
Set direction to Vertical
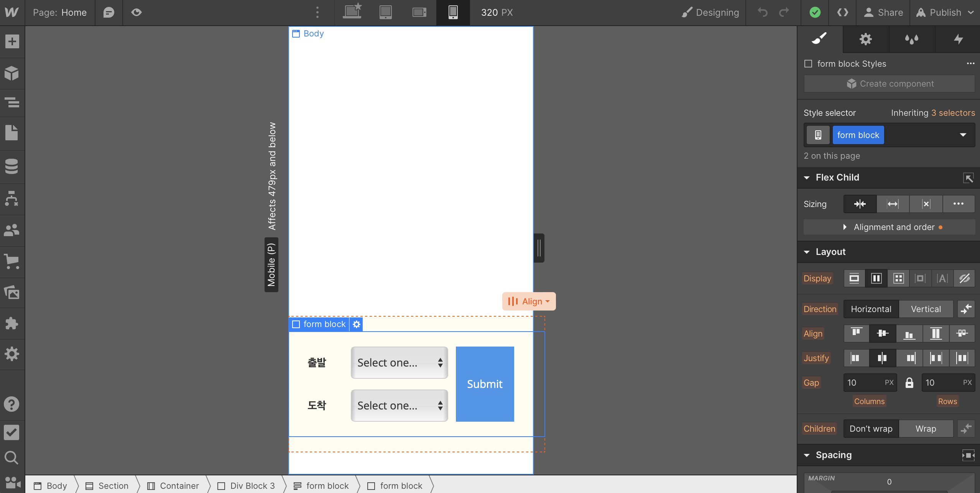click(926, 309)
